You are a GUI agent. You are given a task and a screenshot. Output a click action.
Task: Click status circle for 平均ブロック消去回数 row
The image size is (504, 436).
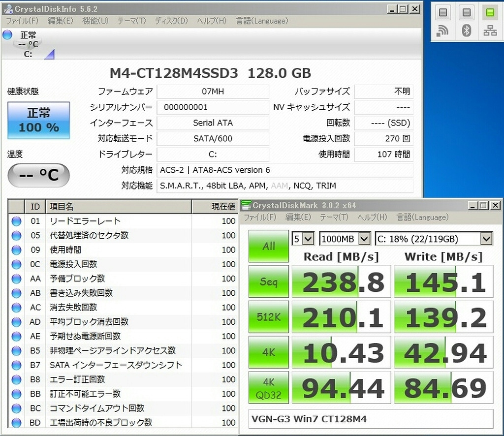click(x=16, y=322)
